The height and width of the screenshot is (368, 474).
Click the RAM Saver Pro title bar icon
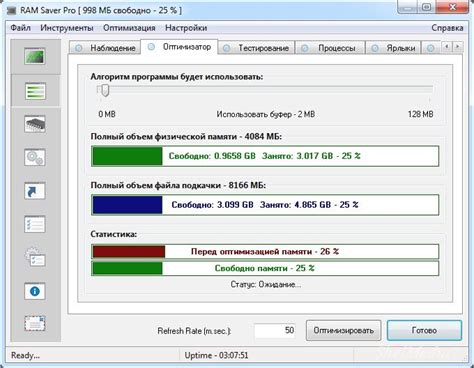[x=12, y=10]
